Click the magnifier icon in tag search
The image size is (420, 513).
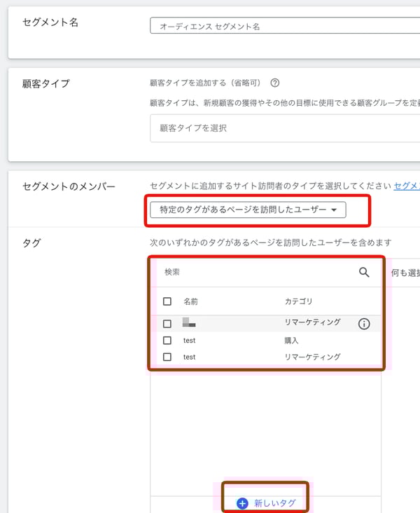coord(364,273)
